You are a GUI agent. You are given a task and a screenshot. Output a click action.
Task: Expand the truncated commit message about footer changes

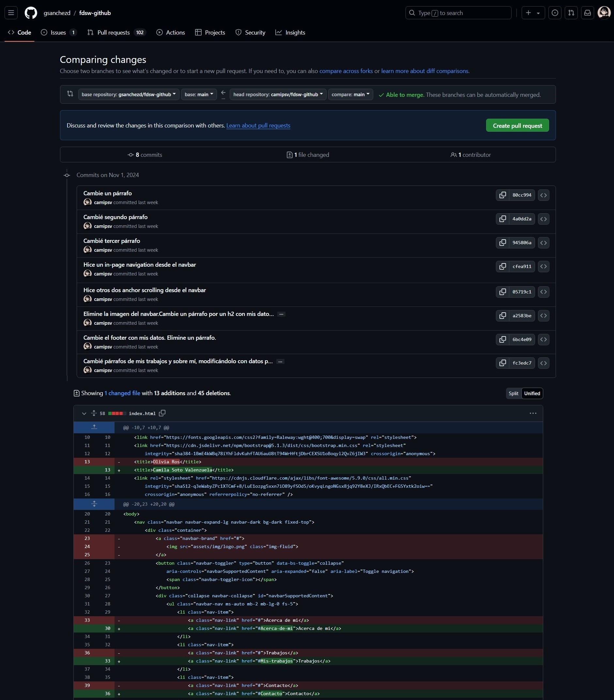(280, 361)
